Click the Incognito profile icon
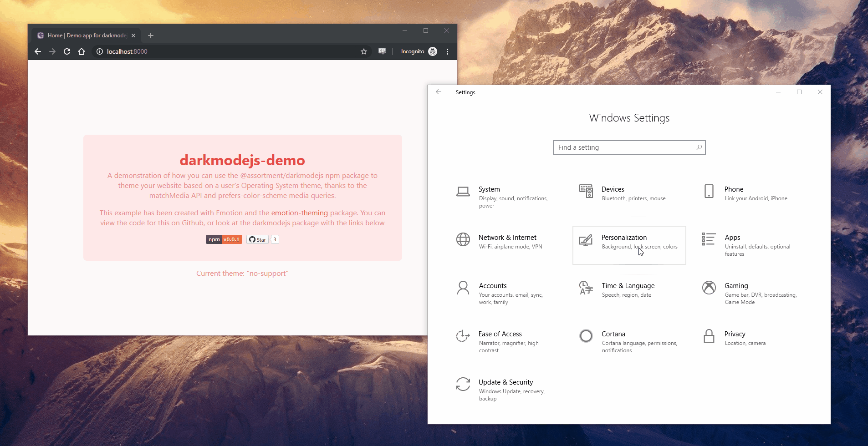 (x=433, y=51)
